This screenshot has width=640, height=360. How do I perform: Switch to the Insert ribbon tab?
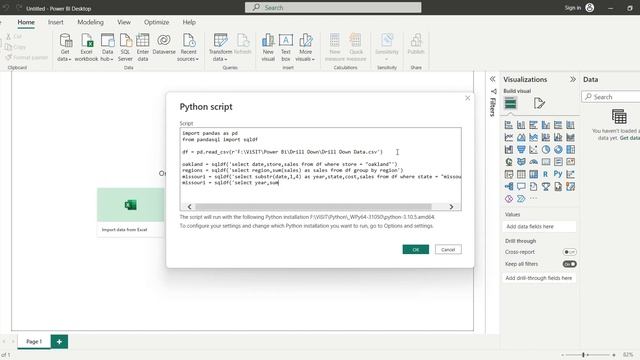coord(56,22)
